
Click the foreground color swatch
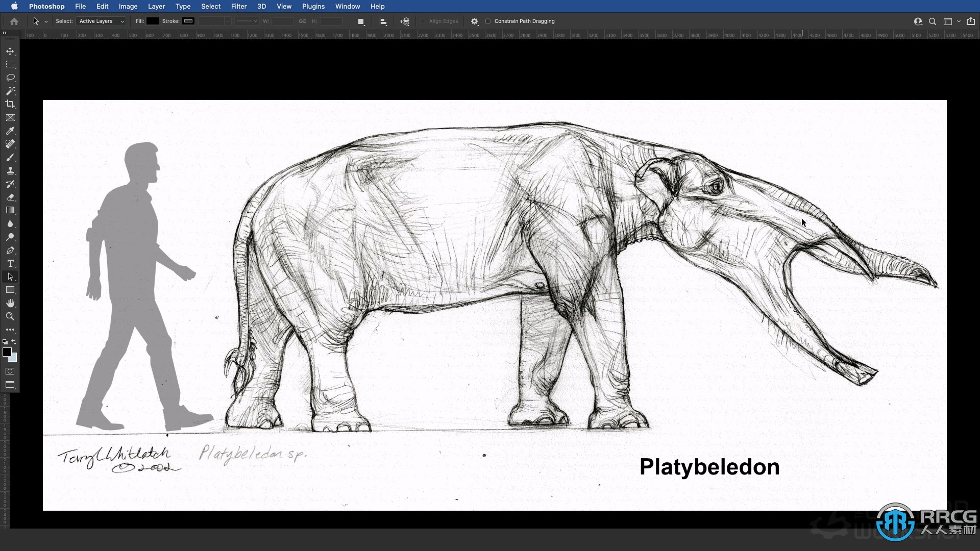[x=7, y=352]
